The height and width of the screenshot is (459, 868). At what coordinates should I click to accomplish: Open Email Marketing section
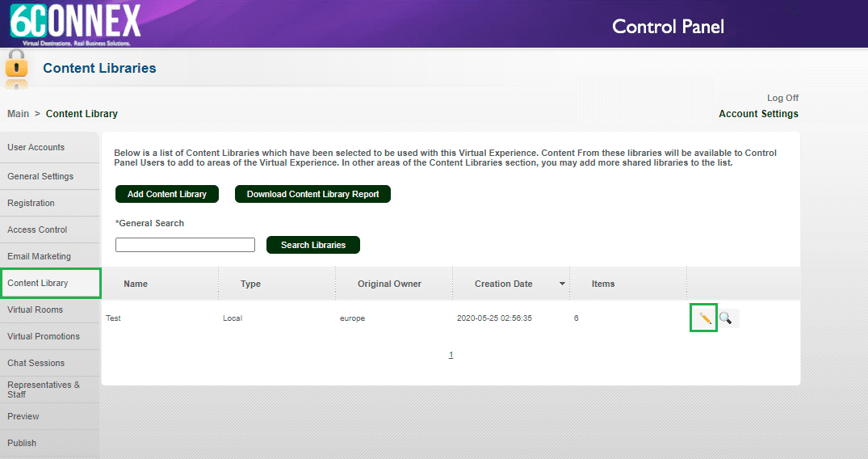point(40,256)
